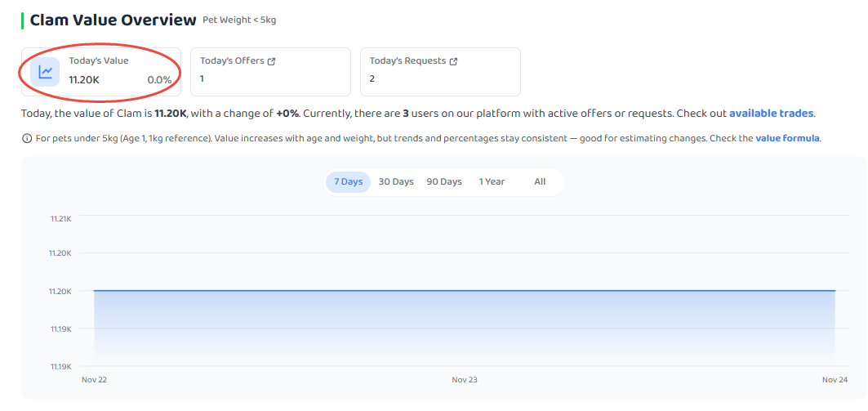Click the Clam Value Overview heading

113,20
